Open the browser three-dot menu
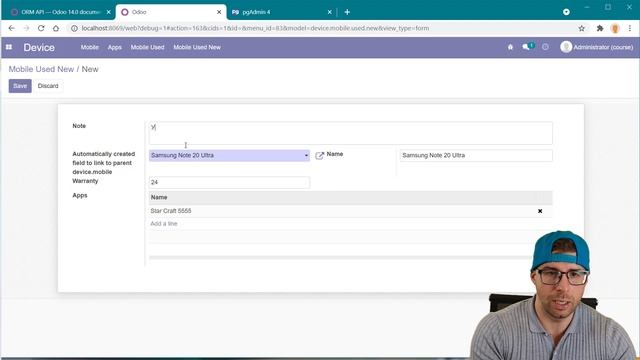Image resolution: width=640 pixels, height=360 pixels. pos(630,28)
